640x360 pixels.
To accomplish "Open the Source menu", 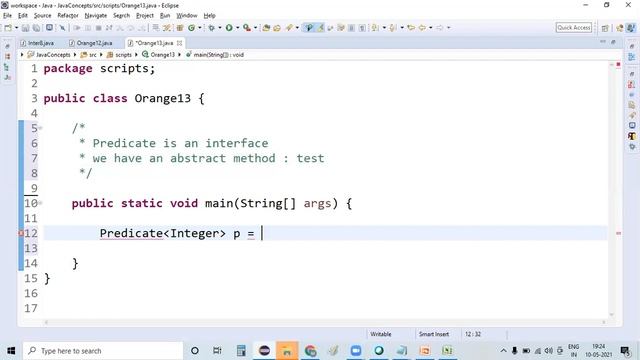I will [x=42, y=16].
